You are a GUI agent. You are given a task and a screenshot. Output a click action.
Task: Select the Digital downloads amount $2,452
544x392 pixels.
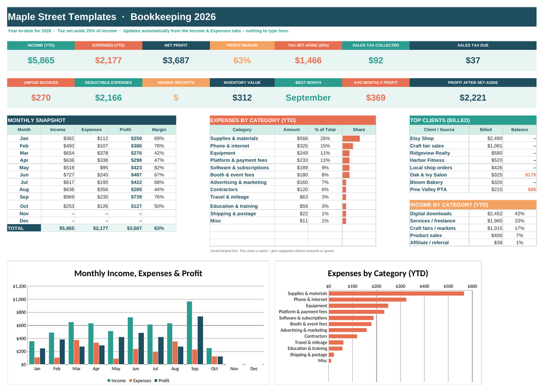[x=486, y=214]
